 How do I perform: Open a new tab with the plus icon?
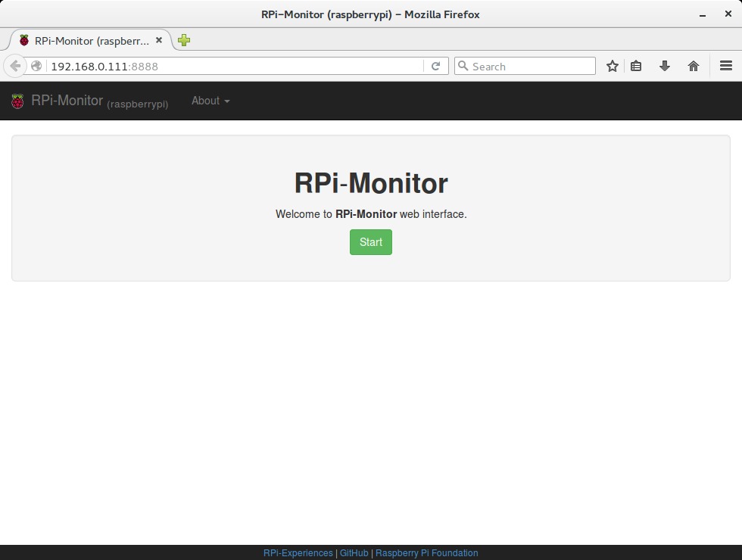click(x=183, y=40)
